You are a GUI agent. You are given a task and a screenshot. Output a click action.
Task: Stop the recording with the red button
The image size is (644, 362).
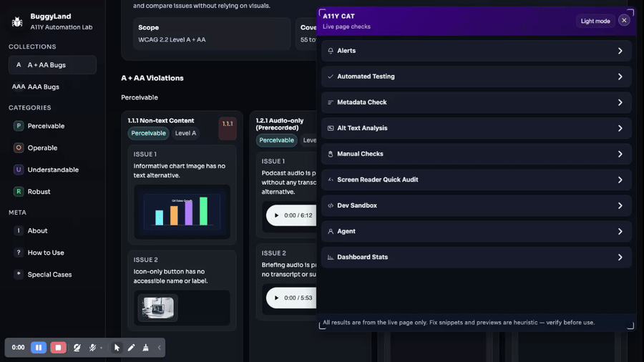(58, 348)
